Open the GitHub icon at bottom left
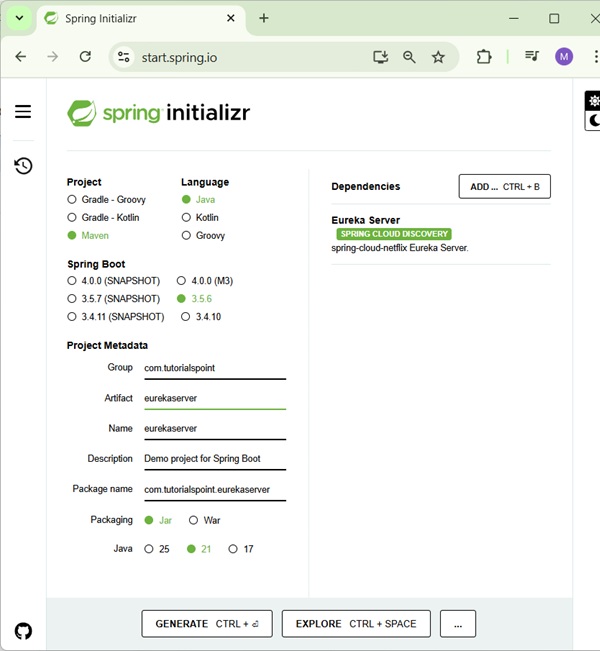The width and height of the screenshot is (600, 651). click(x=23, y=631)
